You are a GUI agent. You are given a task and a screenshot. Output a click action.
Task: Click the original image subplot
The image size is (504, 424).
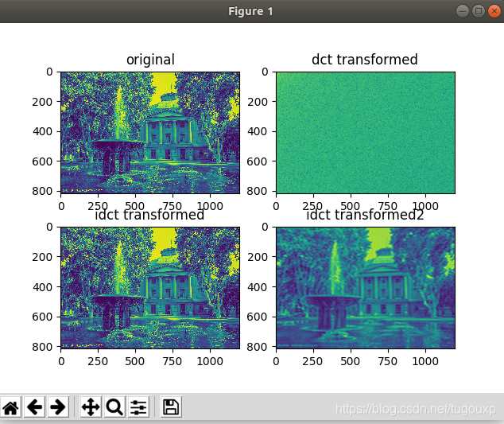click(150, 132)
